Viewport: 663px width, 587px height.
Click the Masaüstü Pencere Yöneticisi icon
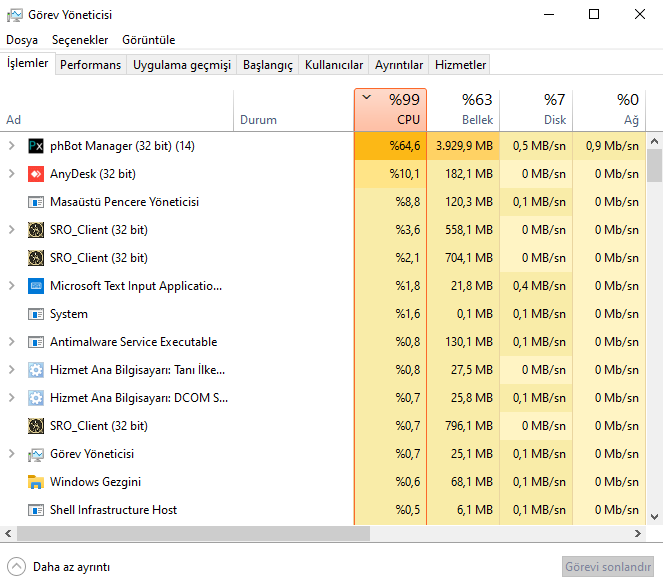(x=36, y=202)
